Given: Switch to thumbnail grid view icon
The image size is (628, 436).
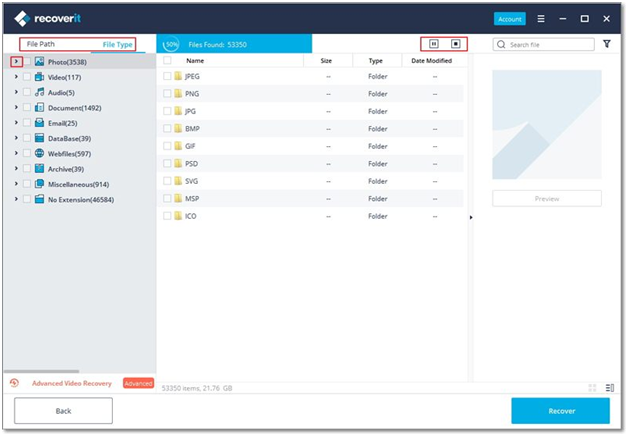Looking at the screenshot, I should (593, 387).
